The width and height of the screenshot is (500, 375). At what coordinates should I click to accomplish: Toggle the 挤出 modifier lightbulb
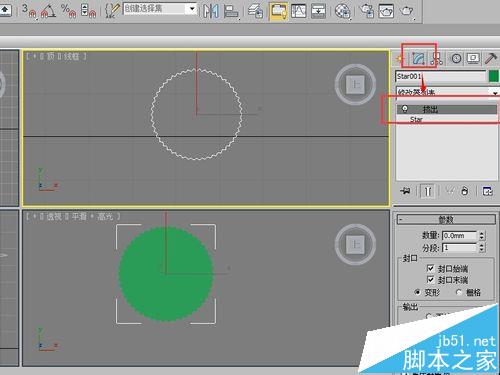coord(405,109)
